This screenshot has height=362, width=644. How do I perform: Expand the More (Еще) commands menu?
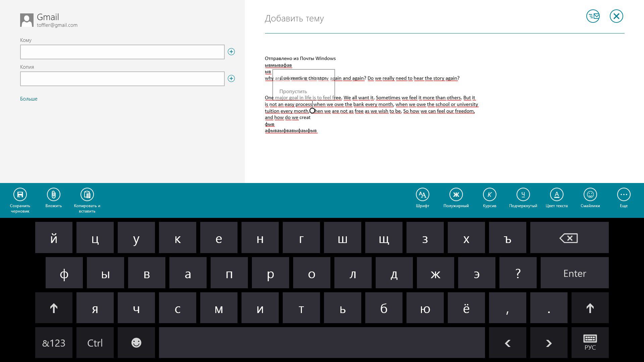(624, 194)
